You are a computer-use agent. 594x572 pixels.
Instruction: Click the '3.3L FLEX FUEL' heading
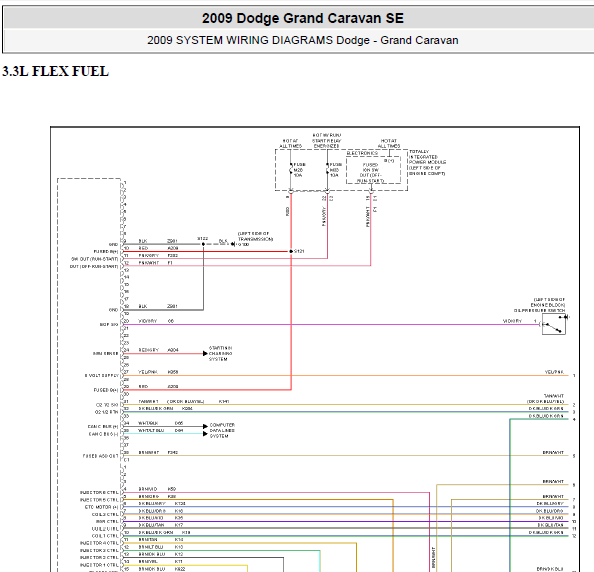56,71
